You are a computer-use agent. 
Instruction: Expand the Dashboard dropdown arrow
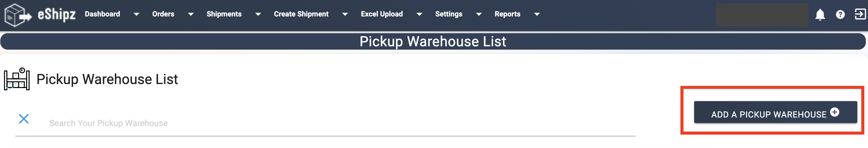[x=136, y=14]
